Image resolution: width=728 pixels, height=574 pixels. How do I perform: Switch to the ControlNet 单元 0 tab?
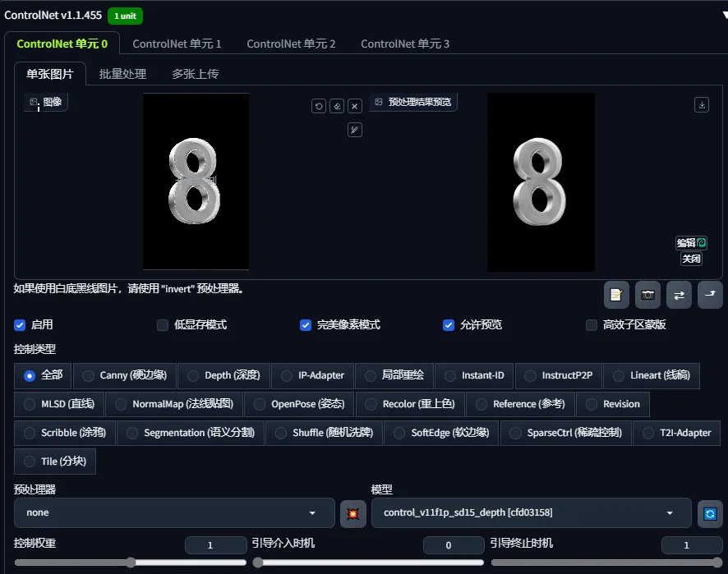pyautogui.click(x=62, y=44)
